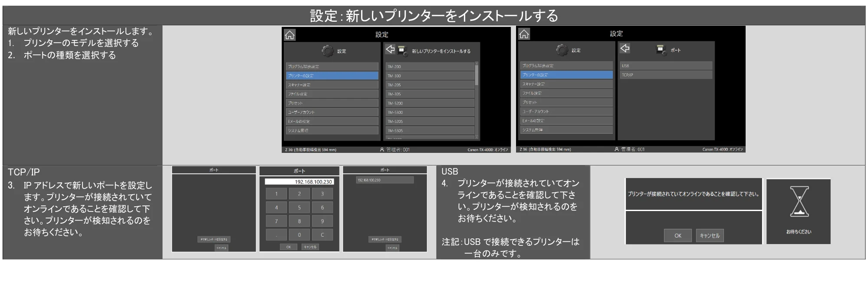Select プリンターの設定 on the port screen
The image size is (868, 294).
coord(566,75)
